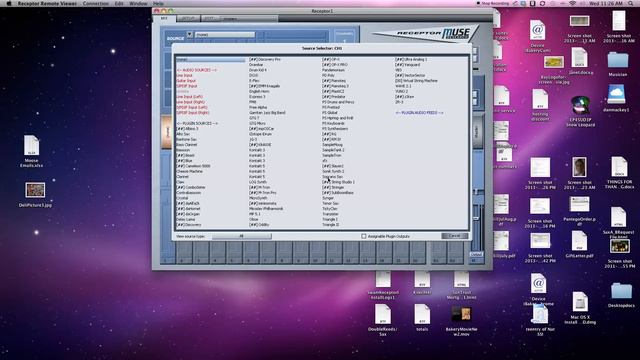Select SampleTank 2 plugin
Image resolution: width=640 pixels, height=360 pixels.
333,150
